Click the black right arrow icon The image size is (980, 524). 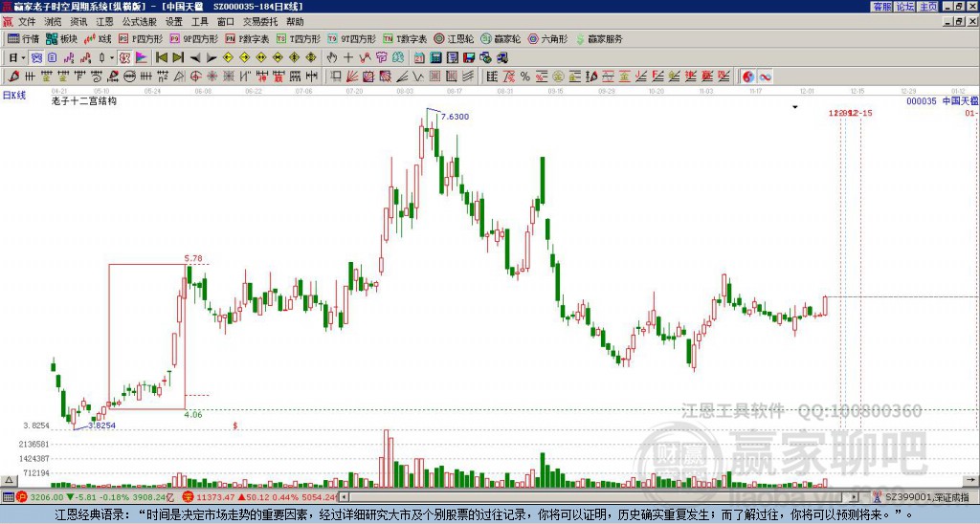pos(212,58)
